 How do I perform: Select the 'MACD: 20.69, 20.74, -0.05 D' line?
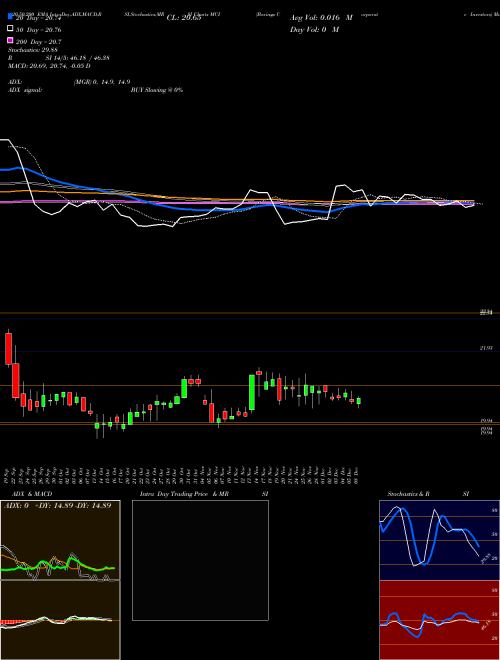pos(49,66)
